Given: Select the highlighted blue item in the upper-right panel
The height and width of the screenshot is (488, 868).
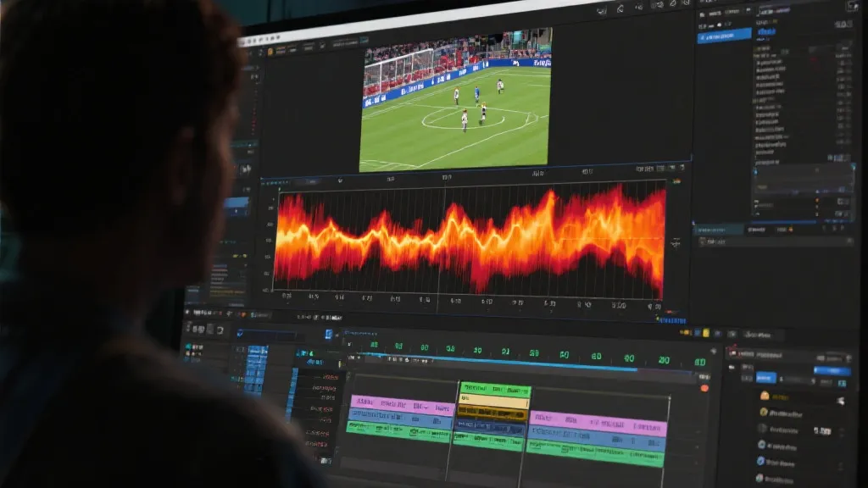Looking at the screenshot, I should [724, 36].
